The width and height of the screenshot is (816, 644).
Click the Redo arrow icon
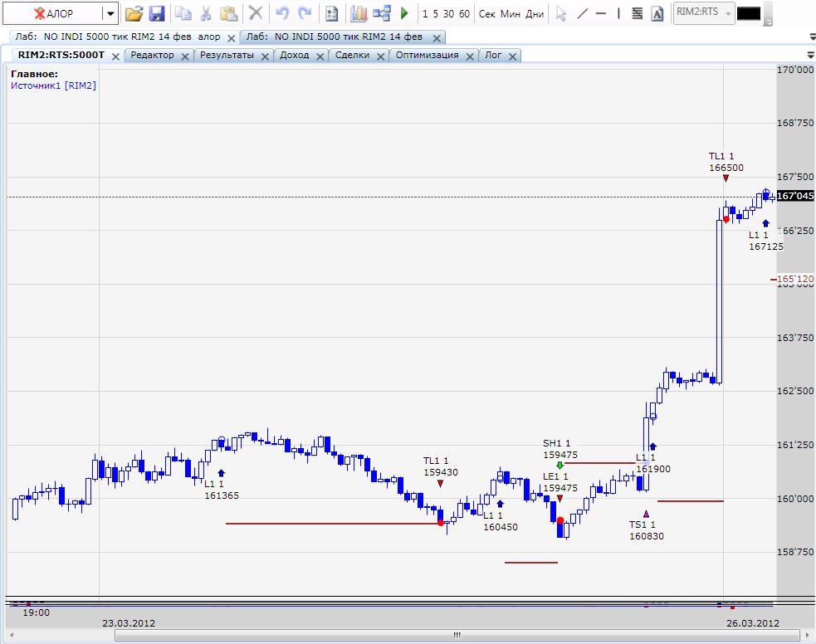pyautogui.click(x=305, y=13)
